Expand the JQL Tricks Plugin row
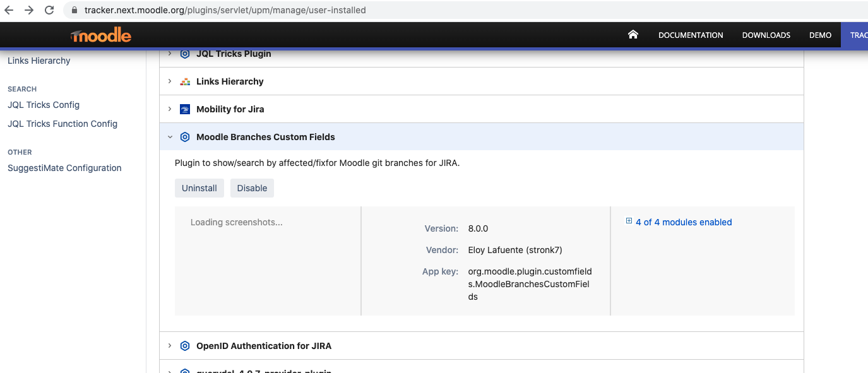This screenshot has height=373, width=868. (170, 54)
